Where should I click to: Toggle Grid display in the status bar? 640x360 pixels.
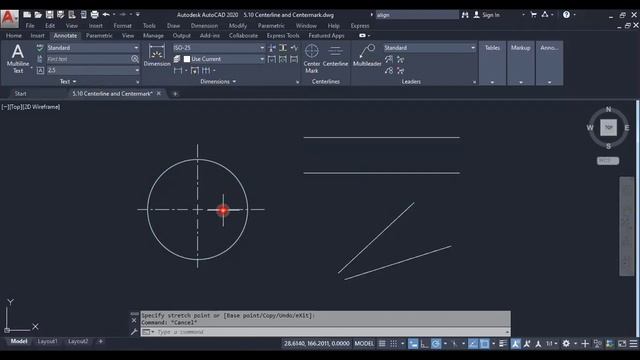pyautogui.click(x=382, y=344)
